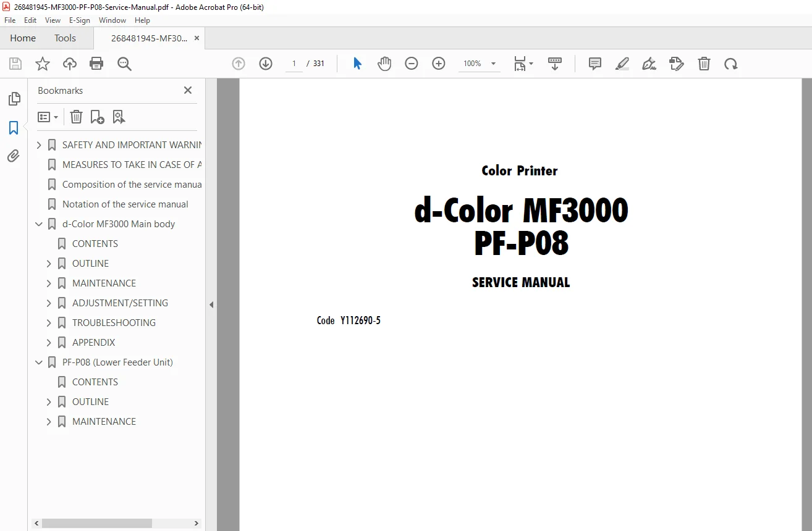Rotate the page with the rotate icon
This screenshot has height=531, width=812.
(x=731, y=64)
